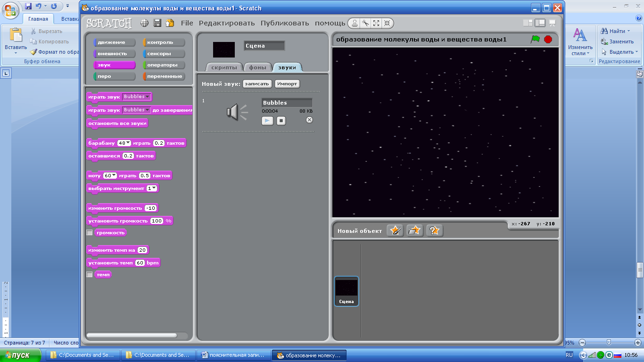644x362 pixels.
Task: Click Word quick access save icon
Action: click(x=28, y=6)
